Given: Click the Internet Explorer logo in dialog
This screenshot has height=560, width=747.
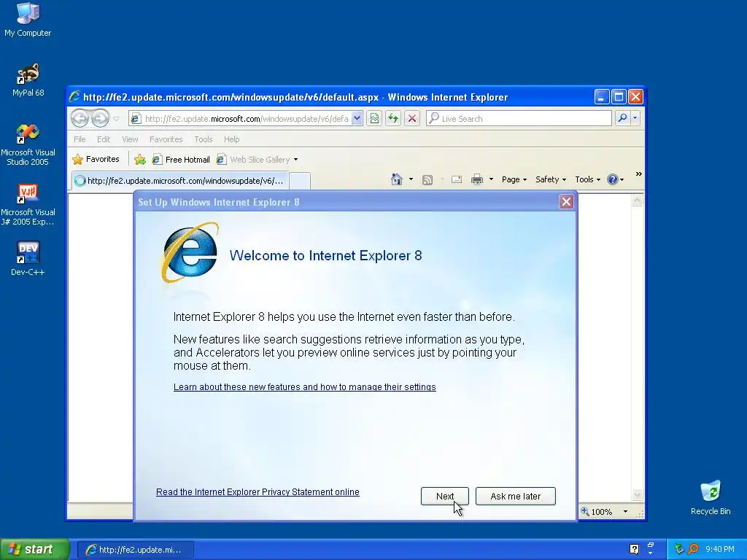Looking at the screenshot, I should click(190, 252).
